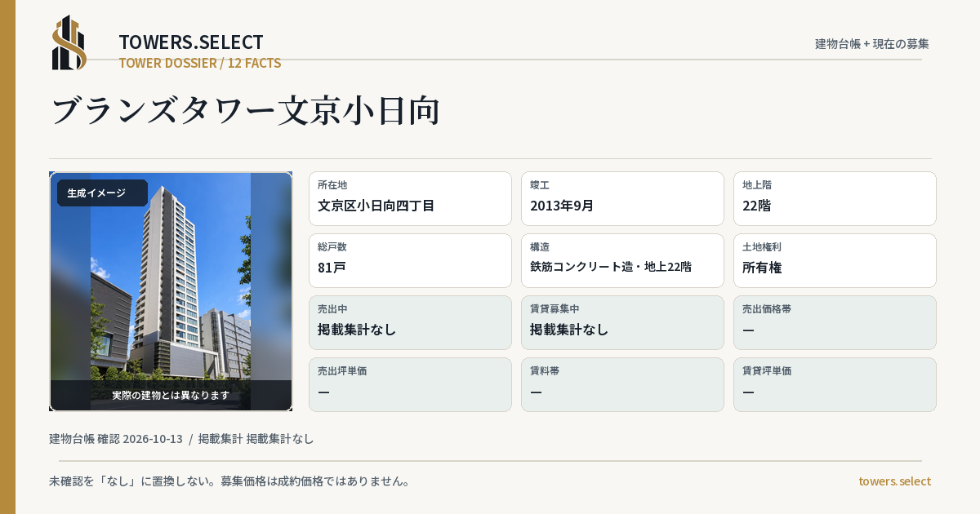Screen dimensions: 980x514
Task: Click the towers.select link in footer
Action: [x=894, y=481]
